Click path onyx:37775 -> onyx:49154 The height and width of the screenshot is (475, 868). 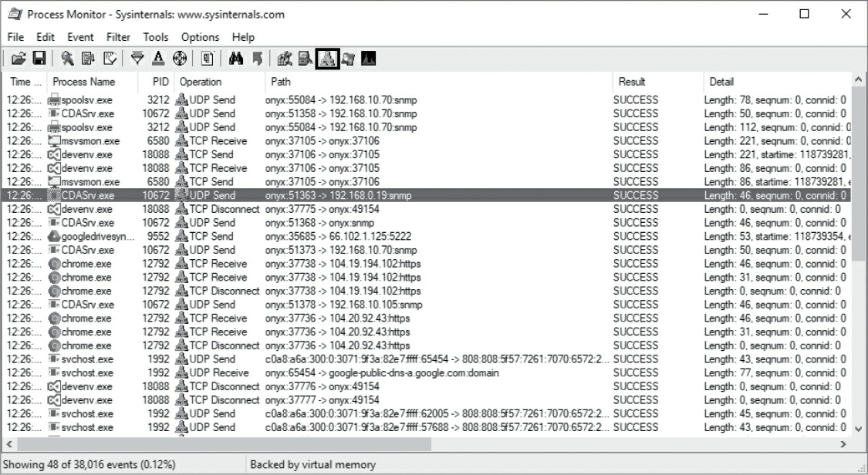[323, 210]
